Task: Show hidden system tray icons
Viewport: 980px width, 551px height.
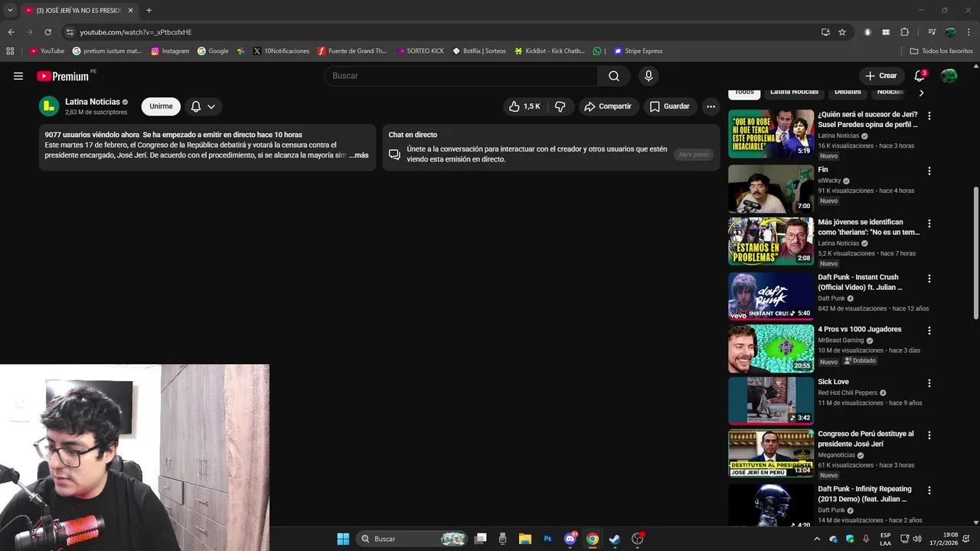Action: coord(817,539)
